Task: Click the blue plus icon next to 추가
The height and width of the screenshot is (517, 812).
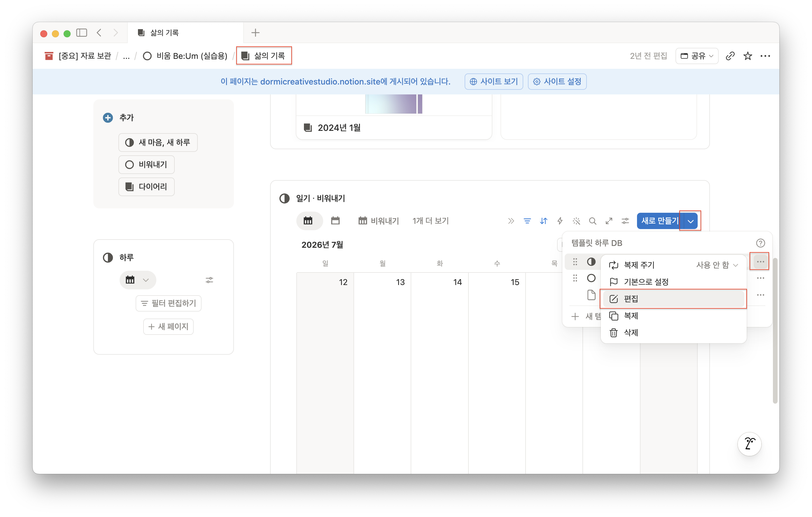Action: coord(108,118)
